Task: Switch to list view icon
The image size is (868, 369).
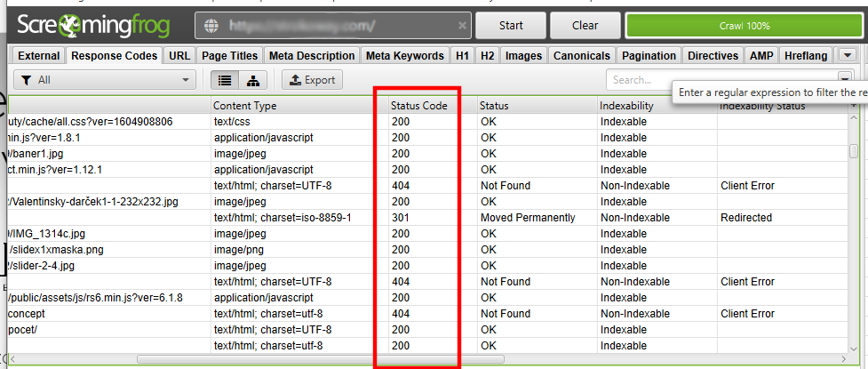Action: (x=226, y=80)
